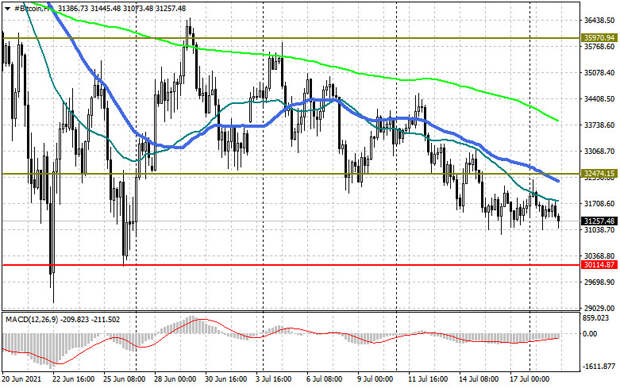Click the 34408.50 price scale value

pyautogui.click(x=599, y=99)
